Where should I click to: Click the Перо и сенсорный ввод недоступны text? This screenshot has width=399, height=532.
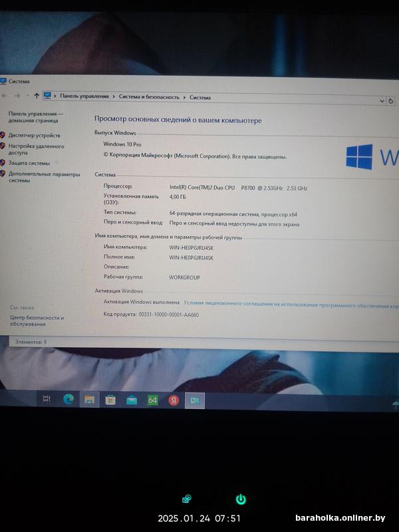[x=234, y=223]
